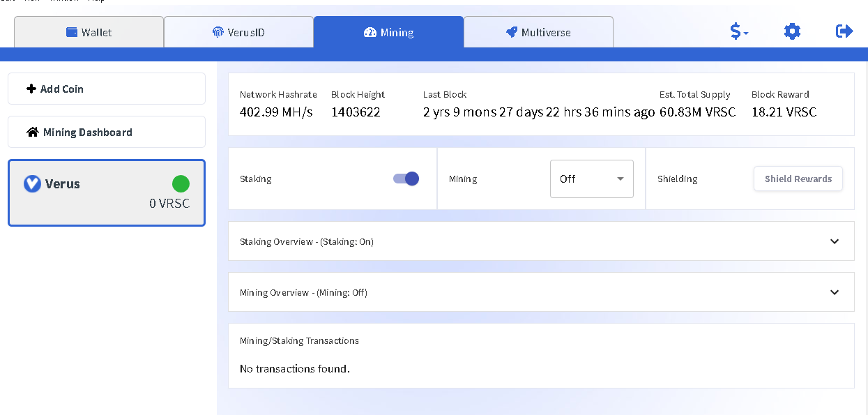The width and height of the screenshot is (868, 415).
Task: Expand the Mining Overview section
Action: point(835,292)
